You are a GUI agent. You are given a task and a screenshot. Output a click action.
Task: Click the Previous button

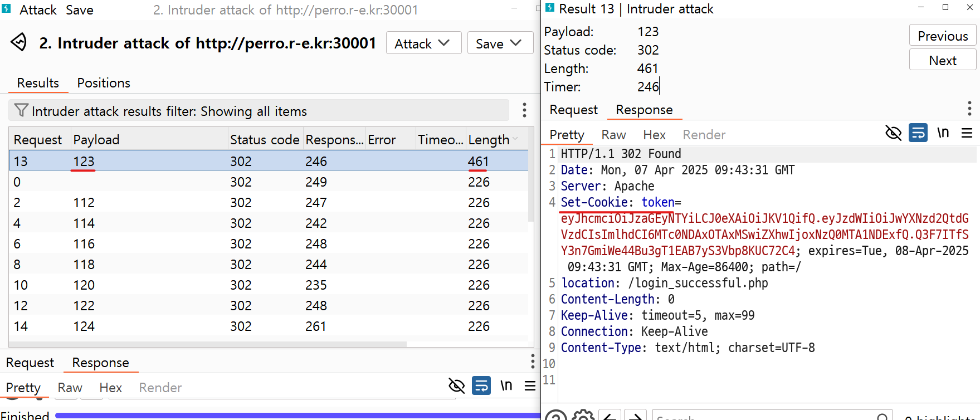click(943, 36)
